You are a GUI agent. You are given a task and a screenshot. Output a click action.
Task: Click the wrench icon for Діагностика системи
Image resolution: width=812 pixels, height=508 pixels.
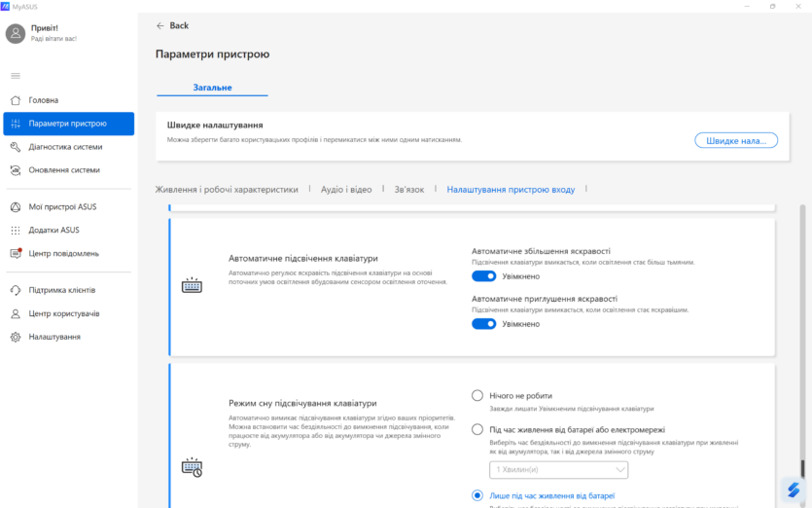pos(16,147)
